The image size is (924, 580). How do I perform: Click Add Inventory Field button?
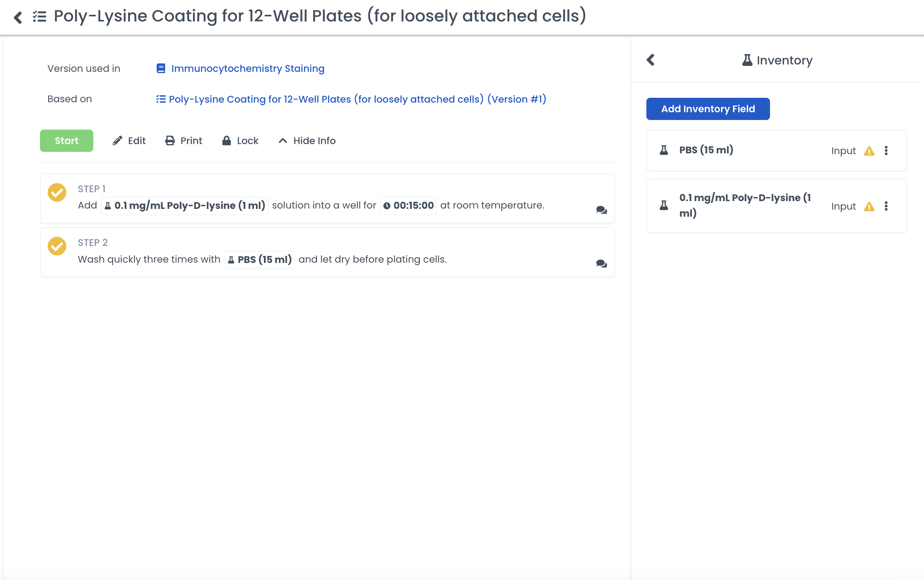[x=708, y=109]
